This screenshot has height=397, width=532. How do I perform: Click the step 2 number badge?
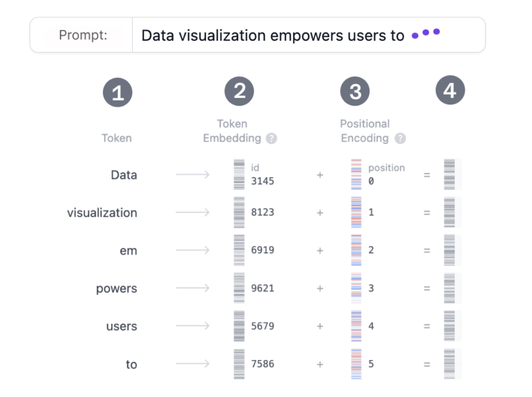pyautogui.click(x=240, y=91)
